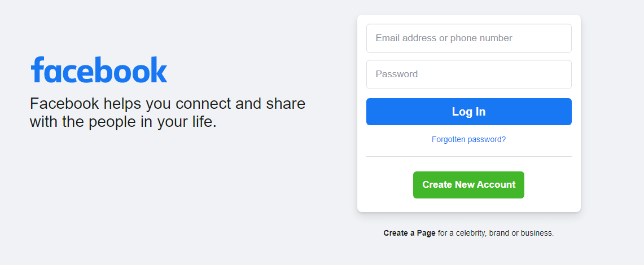Screen dimensions: 644x265
Task: Click the 'phone number' placeholder in the top field
Action: (481, 38)
